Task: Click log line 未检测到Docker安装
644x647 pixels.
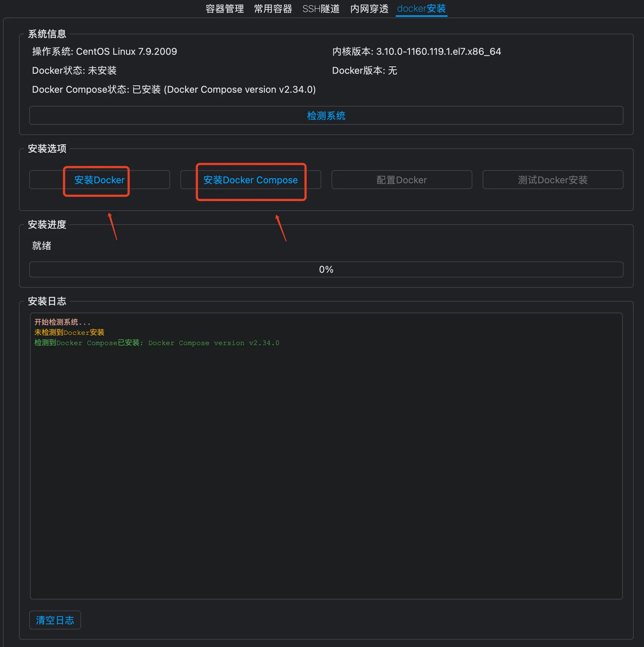Action: point(69,333)
